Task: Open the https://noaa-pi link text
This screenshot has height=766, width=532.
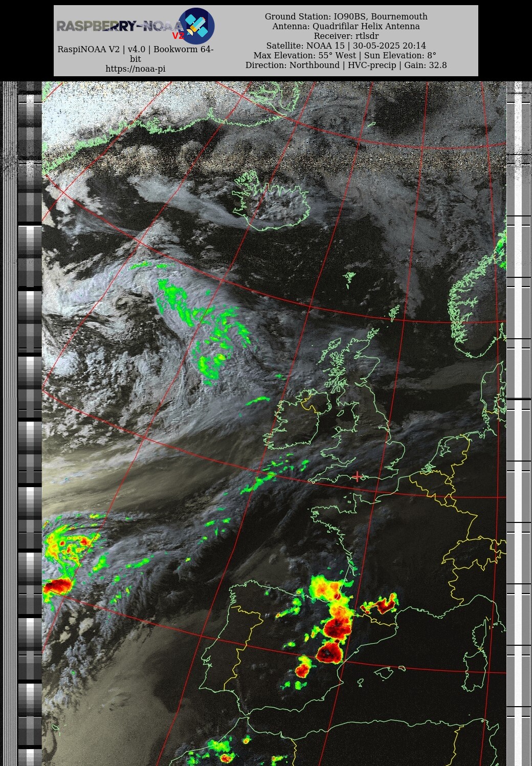Action: coord(136,69)
